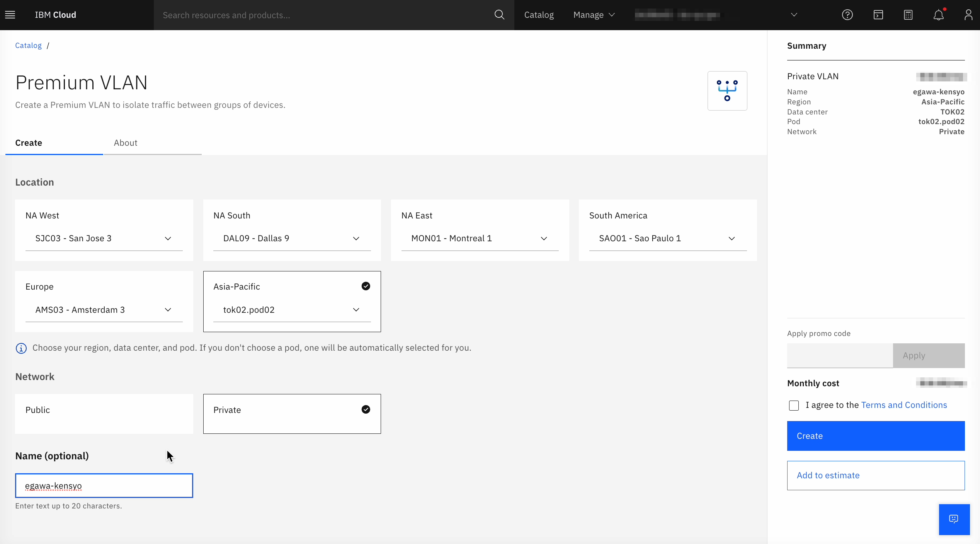The height and width of the screenshot is (544, 980).
Task: Click Catalog in the top header
Action: tap(539, 15)
